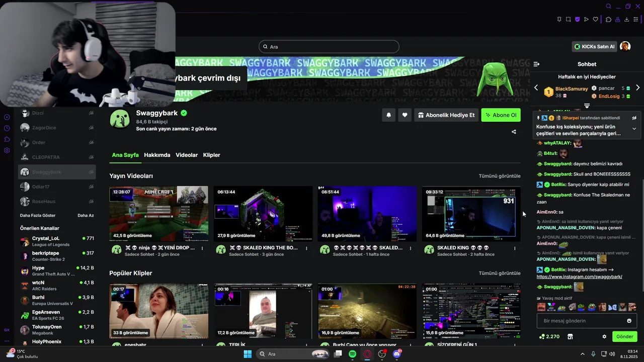Open the Crystal_LoL recommended channel
Screen dimensions: 644x362
(57, 241)
